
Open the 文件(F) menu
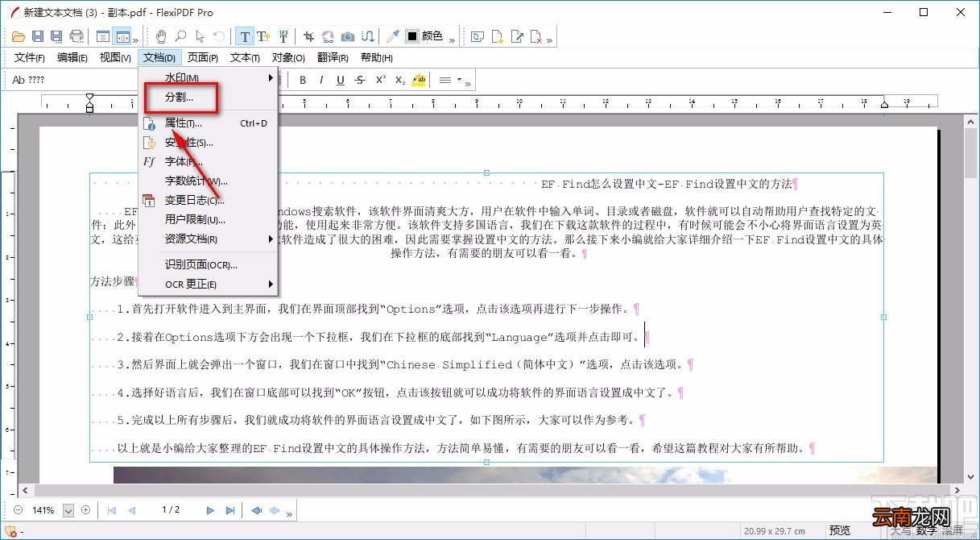[29, 58]
